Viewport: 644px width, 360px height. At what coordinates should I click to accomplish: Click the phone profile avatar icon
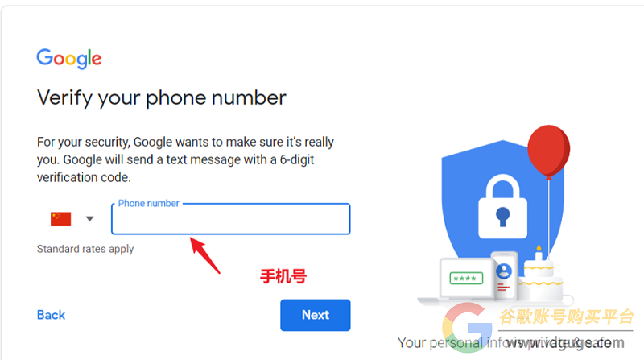click(x=504, y=271)
